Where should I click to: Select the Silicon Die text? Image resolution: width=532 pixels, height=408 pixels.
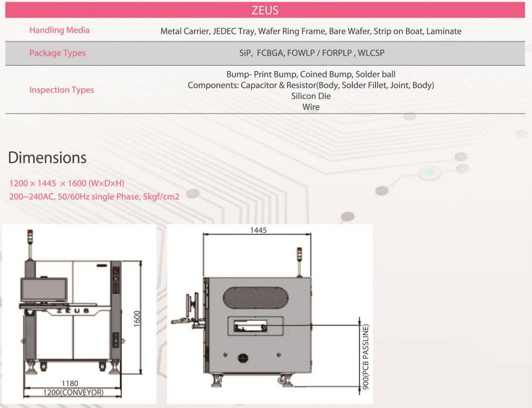tap(311, 96)
